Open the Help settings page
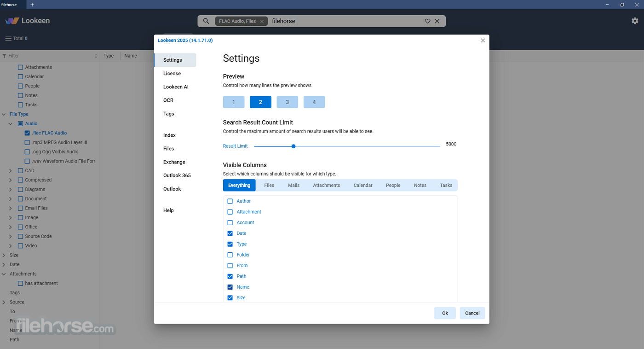This screenshot has height=349, width=644. [168, 210]
